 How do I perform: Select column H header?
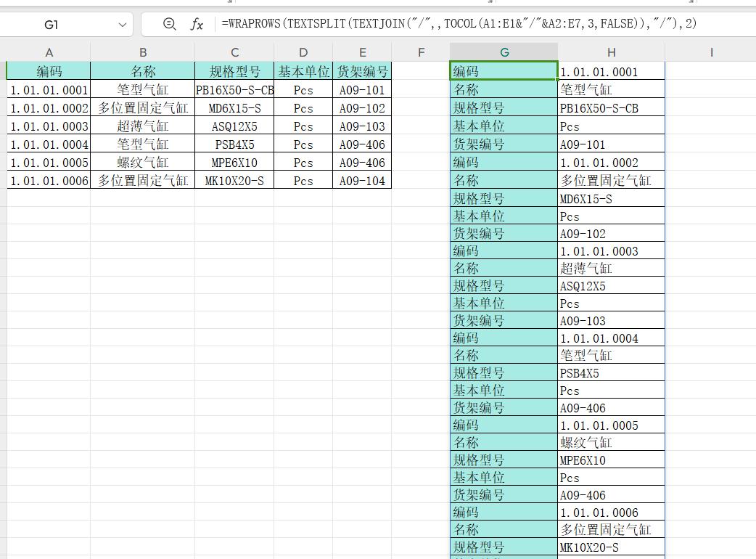(612, 52)
